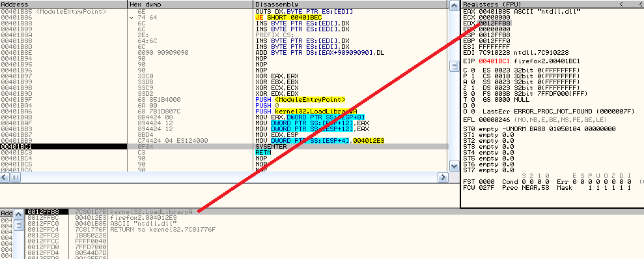Select stack value FFFF0040 at 0012FFCC
Viewport: 644px width, 259px height.
tap(91, 241)
